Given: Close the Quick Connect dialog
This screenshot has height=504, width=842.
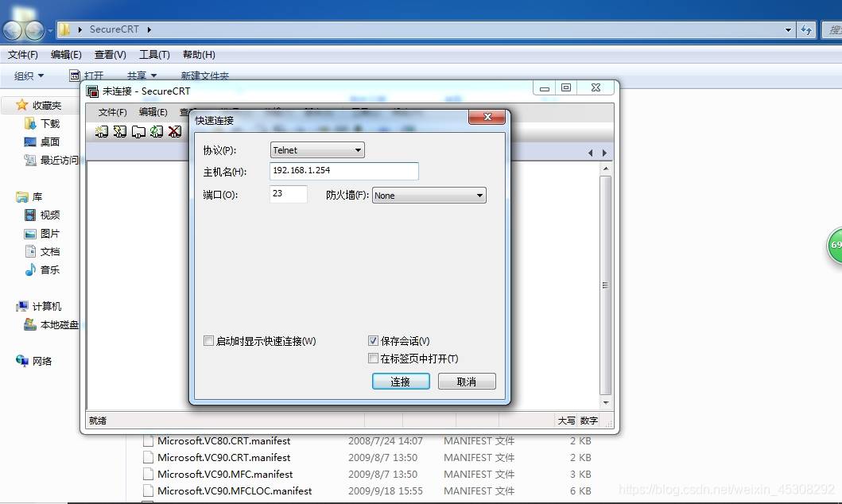Looking at the screenshot, I should tap(487, 117).
